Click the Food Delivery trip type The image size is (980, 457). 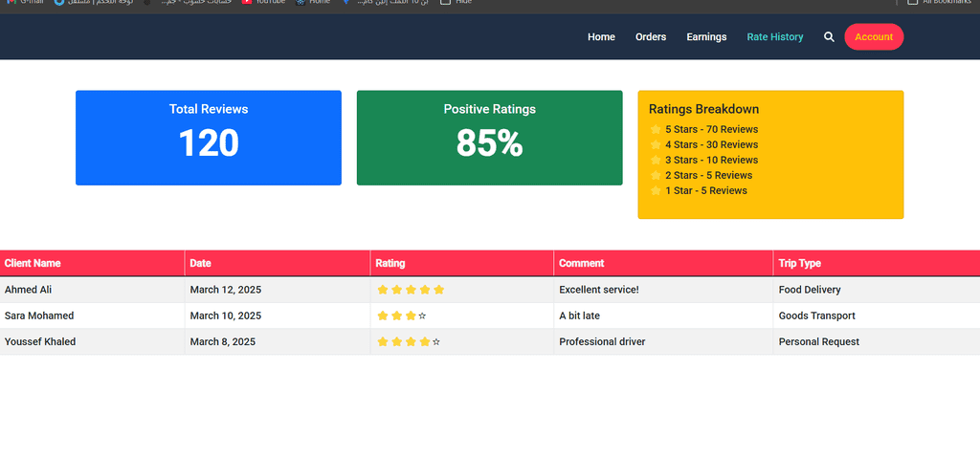pos(810,290)
